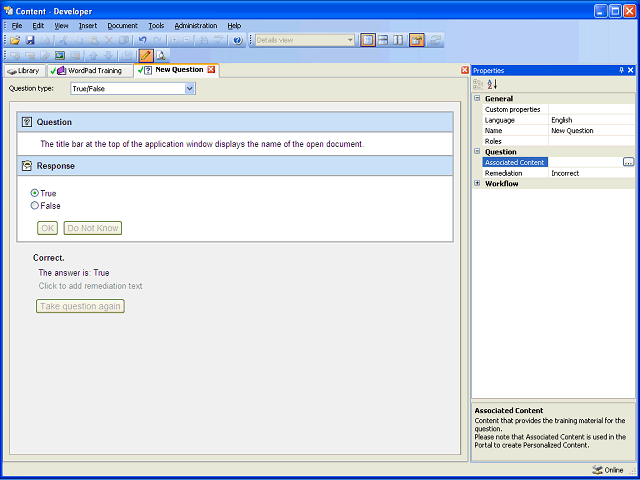
Task: Click the Cut scissors toolbar icon
Action: pos(63,40)
